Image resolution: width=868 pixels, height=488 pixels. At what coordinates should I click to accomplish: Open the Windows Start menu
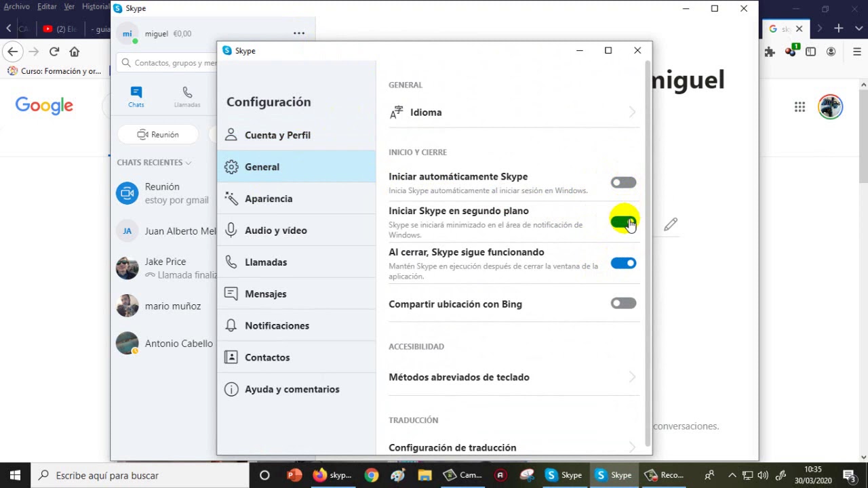tap(15, 475)
